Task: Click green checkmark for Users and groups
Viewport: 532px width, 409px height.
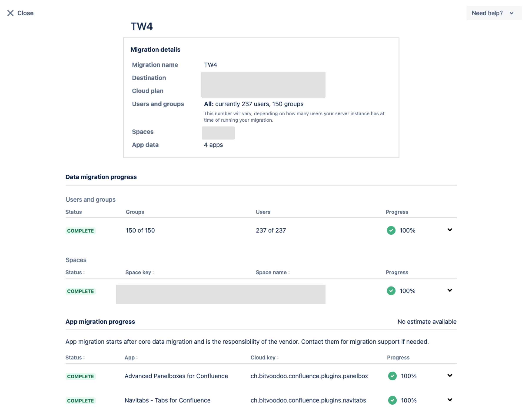Action: tap(391, 230)
